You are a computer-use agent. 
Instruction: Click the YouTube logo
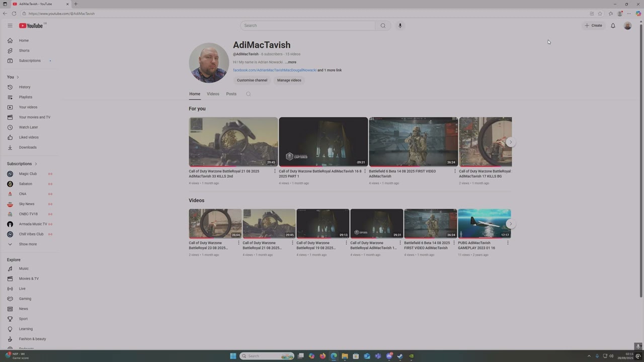(31, 26)
